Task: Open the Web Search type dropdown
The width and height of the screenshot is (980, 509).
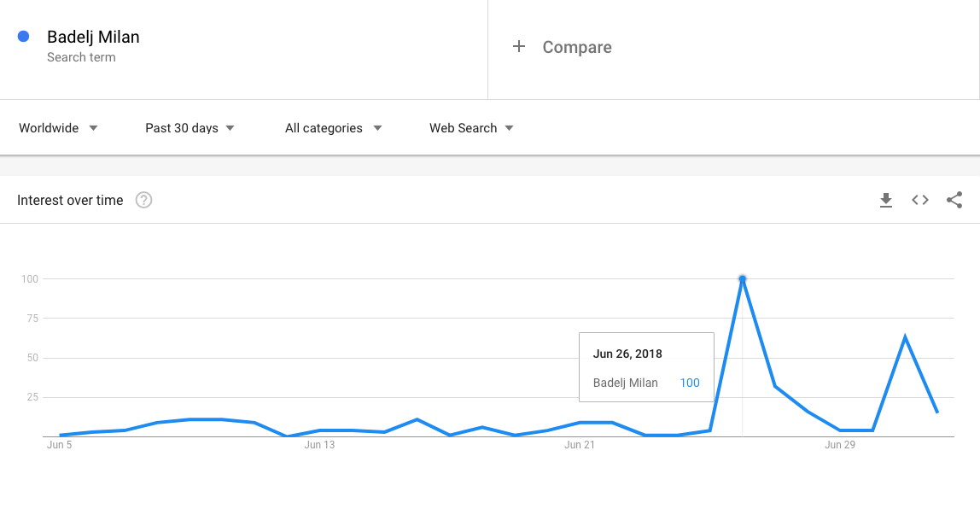Action: [471, 128]
